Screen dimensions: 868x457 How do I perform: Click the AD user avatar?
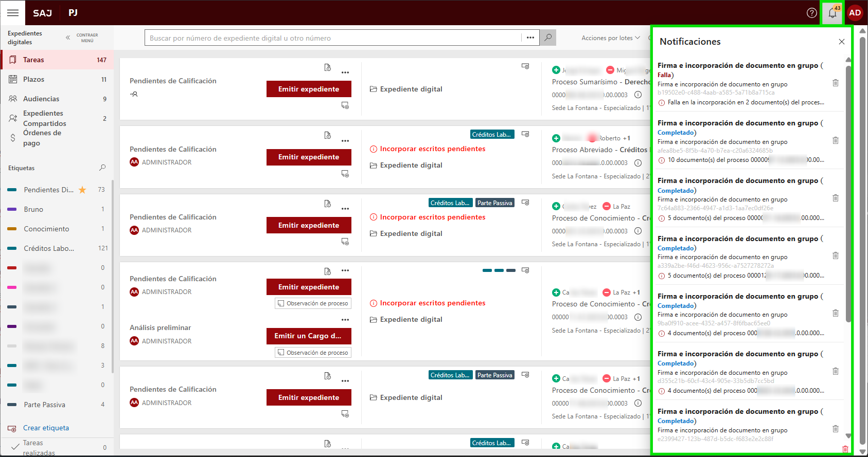(x=855, y=13)
